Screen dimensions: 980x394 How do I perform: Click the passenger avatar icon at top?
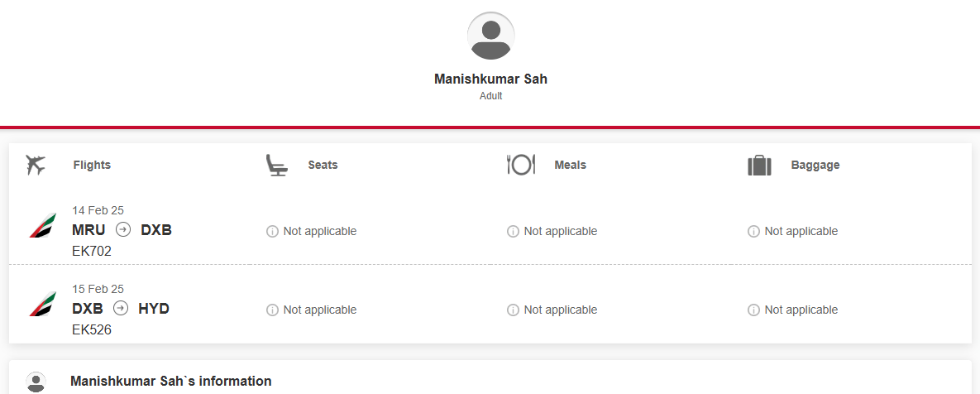click(x=490, y=36)
